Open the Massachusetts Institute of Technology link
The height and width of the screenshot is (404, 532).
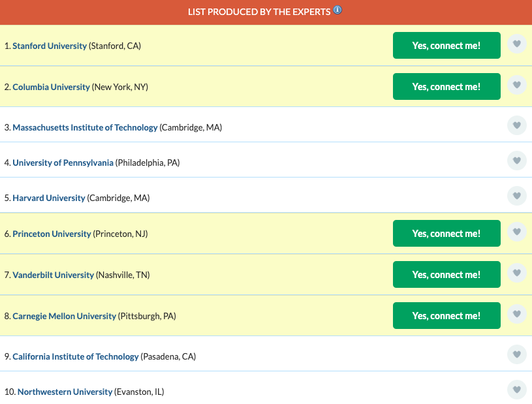tap(85, 128)
